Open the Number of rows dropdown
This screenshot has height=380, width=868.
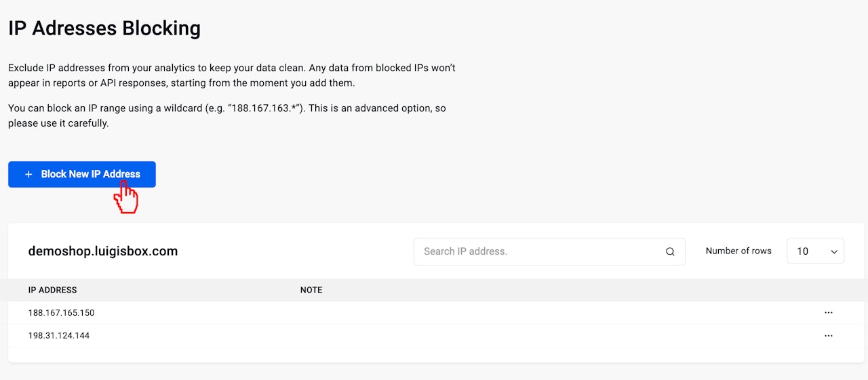coord(815,251)
